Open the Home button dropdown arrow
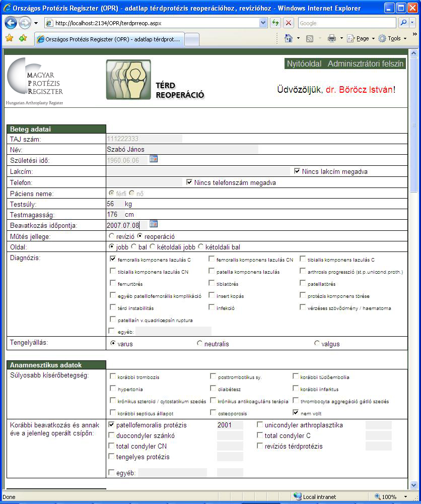 coord(298,39)
